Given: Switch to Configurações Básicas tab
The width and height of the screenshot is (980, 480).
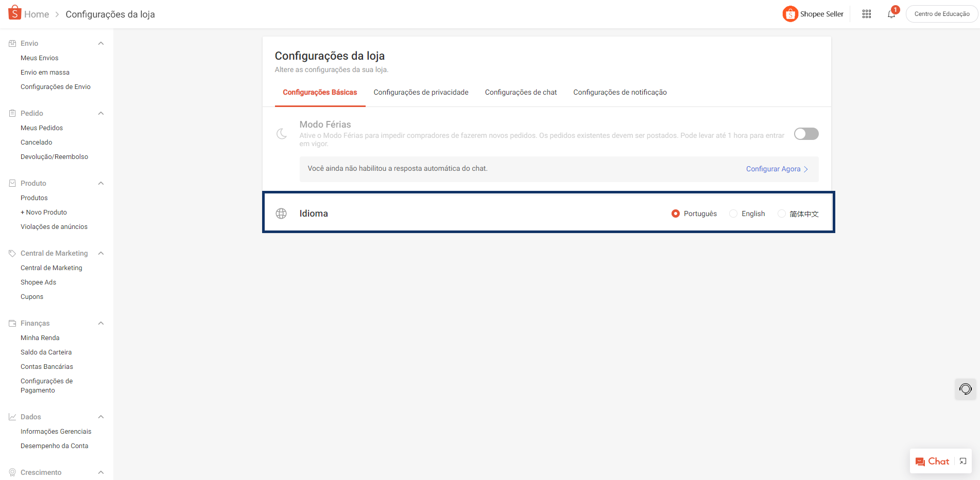Looking at the screenshot, I should coord(320,93).
